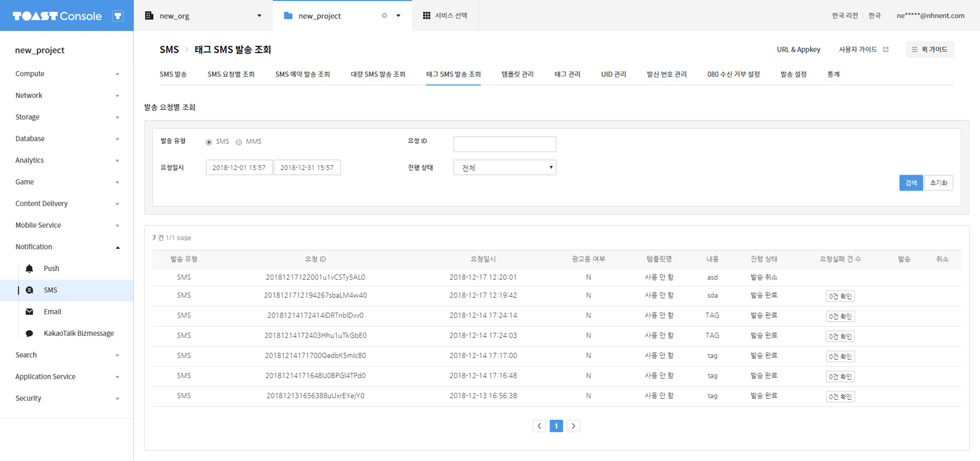Click the Email envelope icon

(29, 311)
